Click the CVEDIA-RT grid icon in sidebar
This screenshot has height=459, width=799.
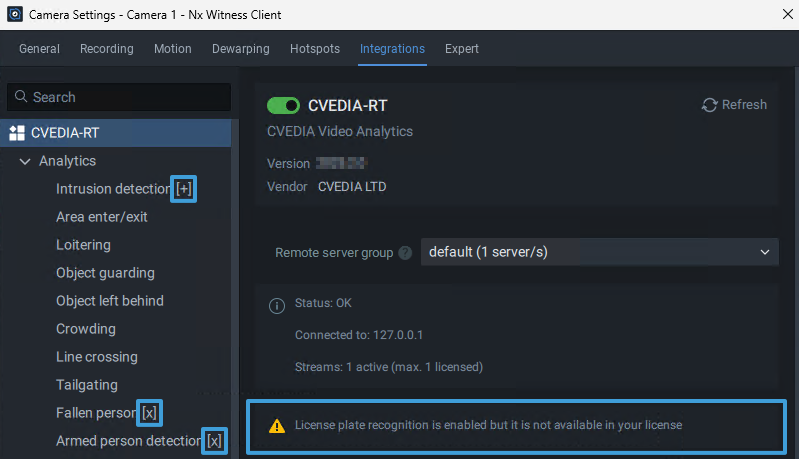click(x=17, y=133)
